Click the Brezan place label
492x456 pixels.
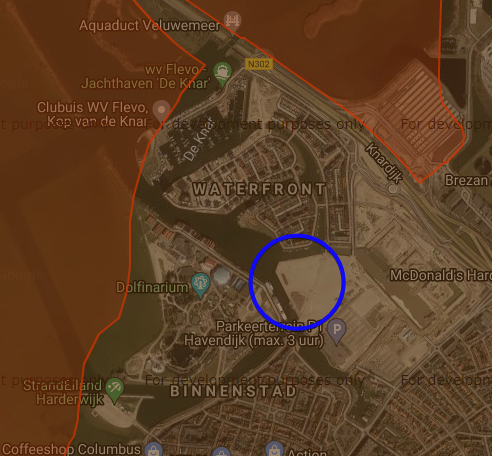pyautogui.click(x=467, y=180)
